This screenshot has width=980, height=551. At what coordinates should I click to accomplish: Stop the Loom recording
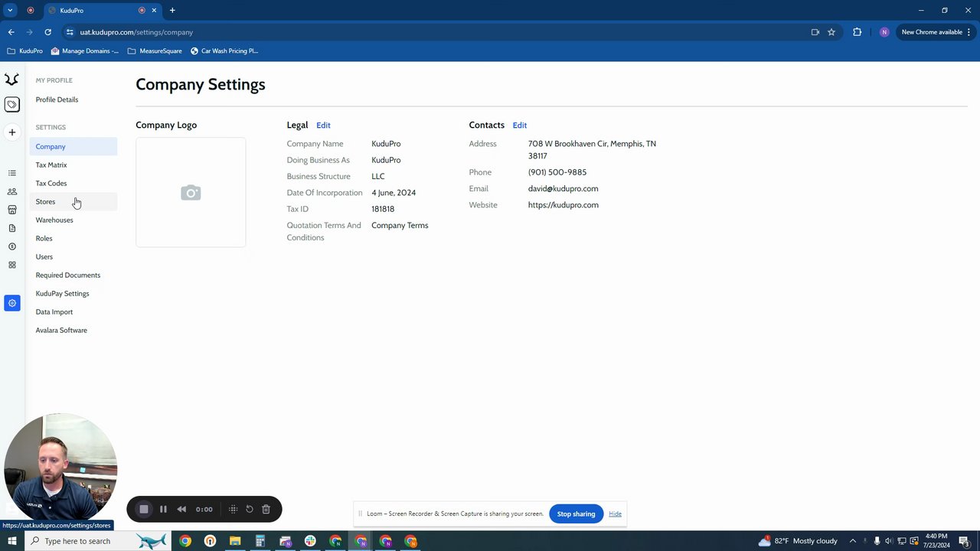click(144, 509)
